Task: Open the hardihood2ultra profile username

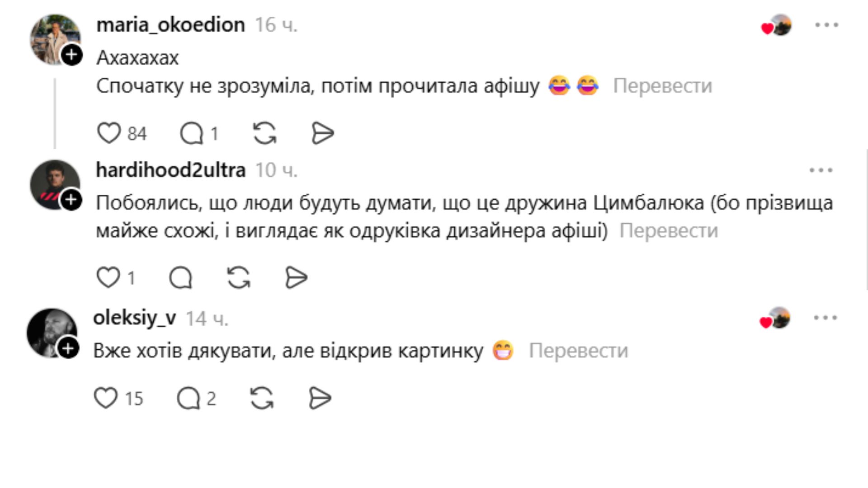Action: point(170,170)
